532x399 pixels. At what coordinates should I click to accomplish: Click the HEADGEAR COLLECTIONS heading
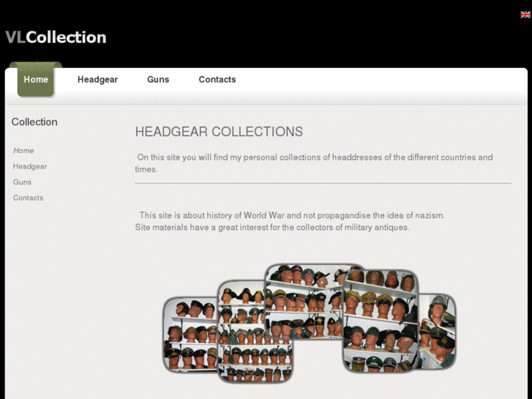click(219, 132)
